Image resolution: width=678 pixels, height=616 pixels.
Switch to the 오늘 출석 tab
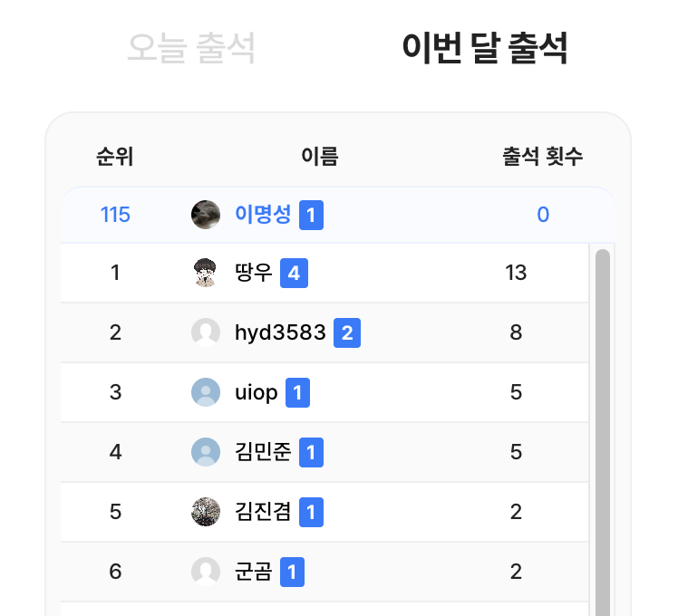pos(191,48)
